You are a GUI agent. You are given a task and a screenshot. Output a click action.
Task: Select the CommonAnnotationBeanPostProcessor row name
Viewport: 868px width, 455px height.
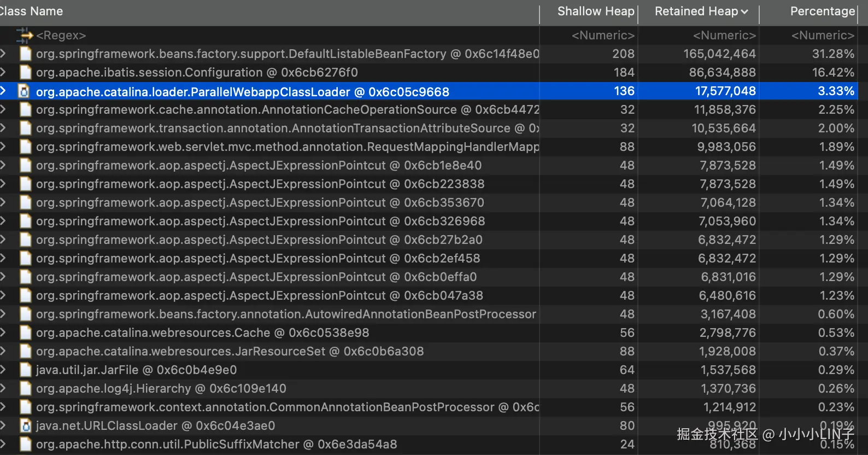[x=288, y=407]
